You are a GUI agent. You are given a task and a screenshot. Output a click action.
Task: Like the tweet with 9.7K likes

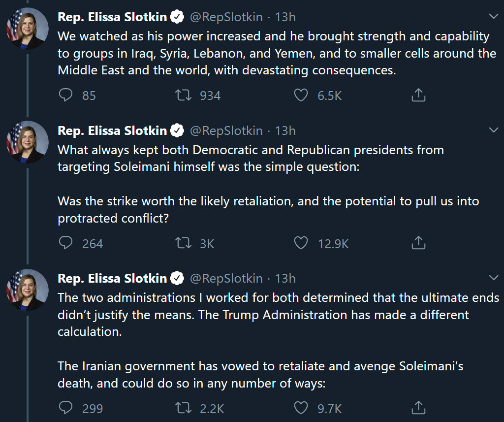point(301,408)
